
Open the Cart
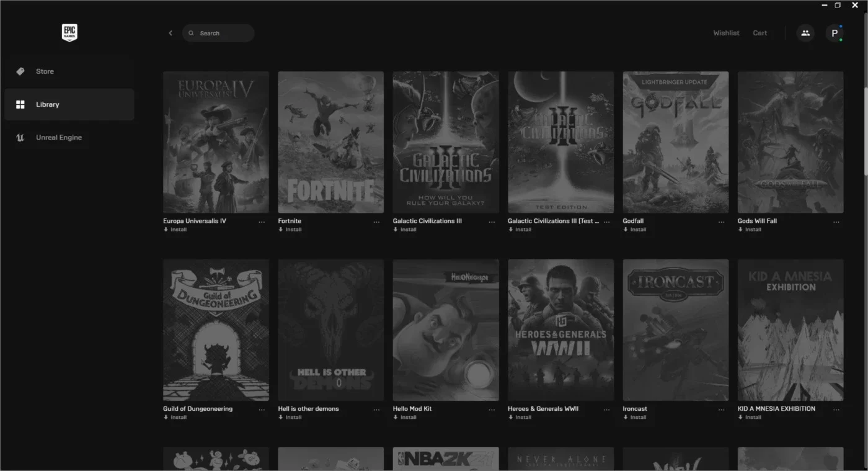coord(759,33)
